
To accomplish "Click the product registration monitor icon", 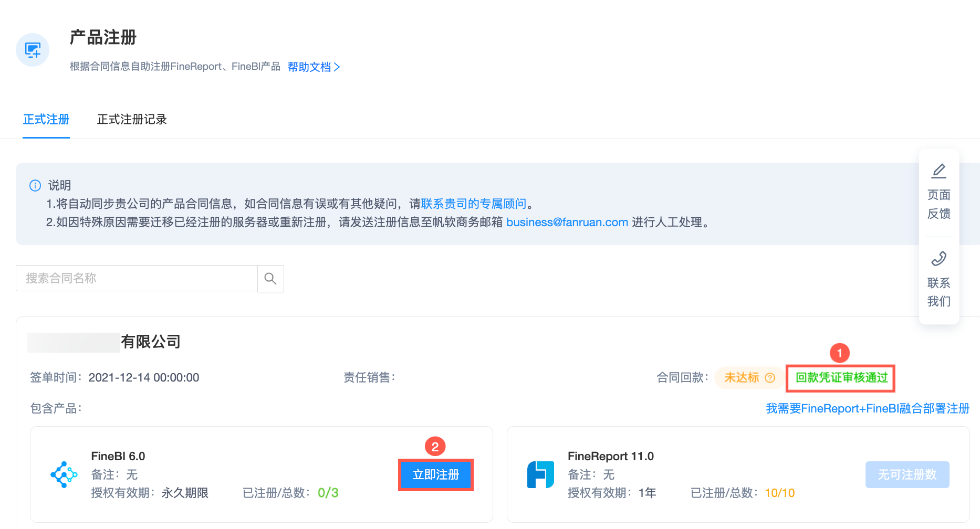I will [x=33, y=50].
